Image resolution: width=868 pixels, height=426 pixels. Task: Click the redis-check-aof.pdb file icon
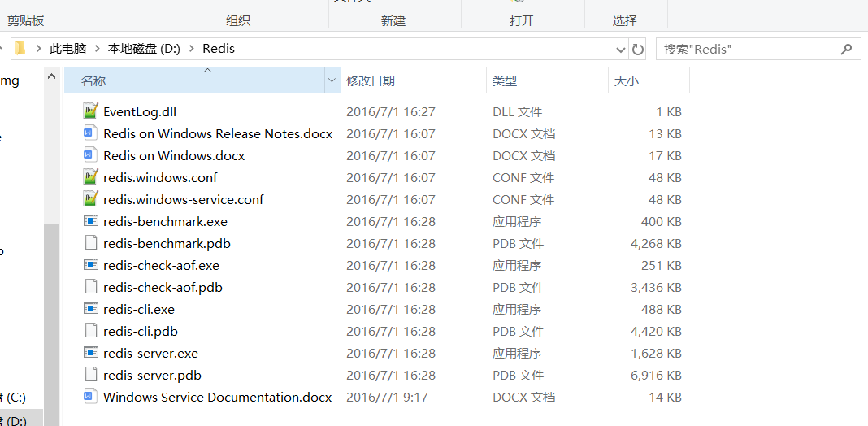coord(90,288)
